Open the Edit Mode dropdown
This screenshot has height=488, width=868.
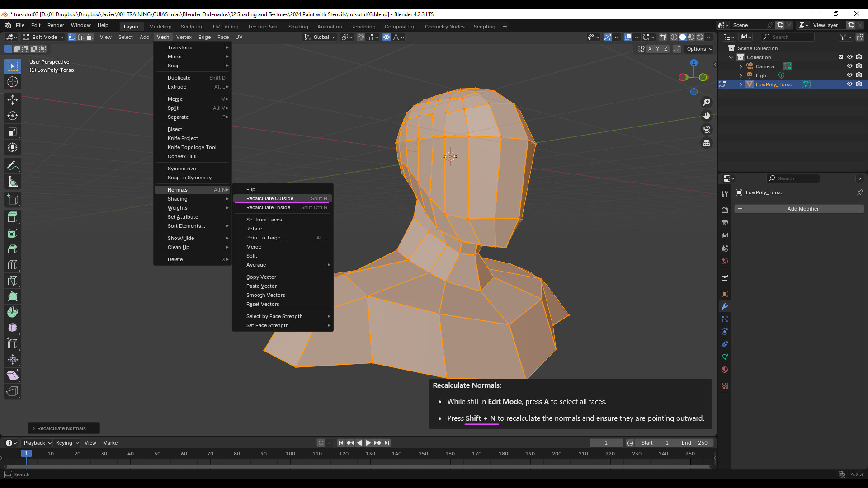click(43, 37)
